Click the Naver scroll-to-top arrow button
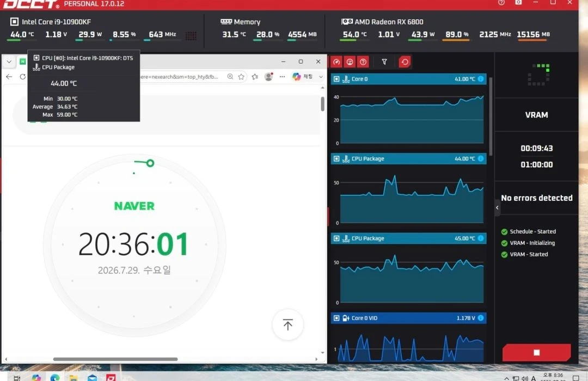 click(x=287, y=325)
